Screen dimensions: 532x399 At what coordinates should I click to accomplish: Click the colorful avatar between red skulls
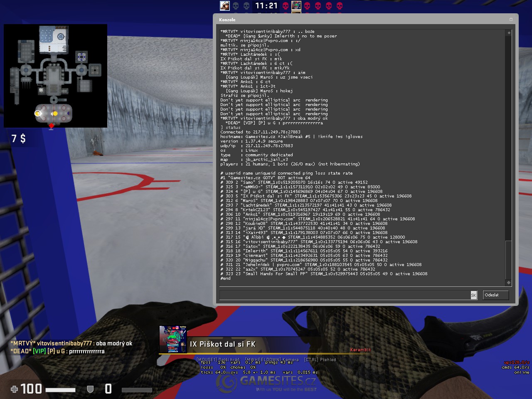tap(296, 5)
